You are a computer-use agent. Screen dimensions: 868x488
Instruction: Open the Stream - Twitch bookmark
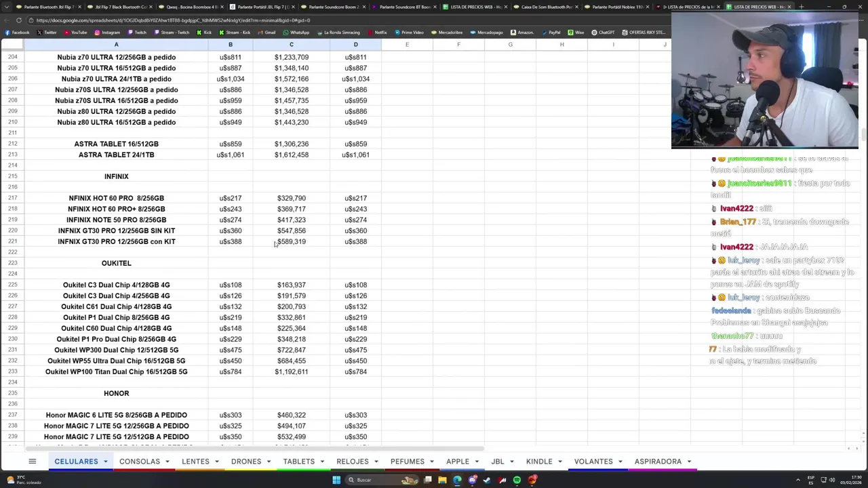click(172, 33)
